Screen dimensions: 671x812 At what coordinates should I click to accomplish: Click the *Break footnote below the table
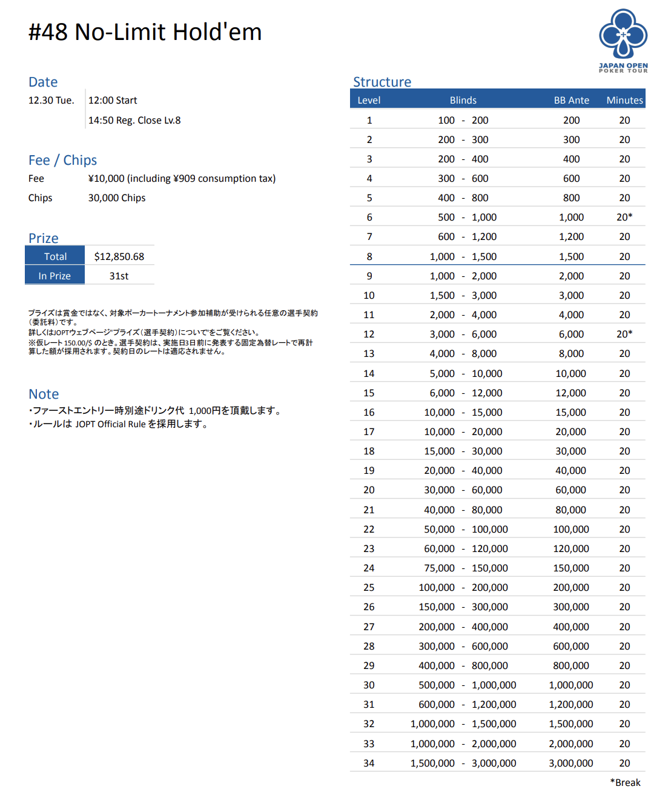pyautogui.click(x=625, y=782)
